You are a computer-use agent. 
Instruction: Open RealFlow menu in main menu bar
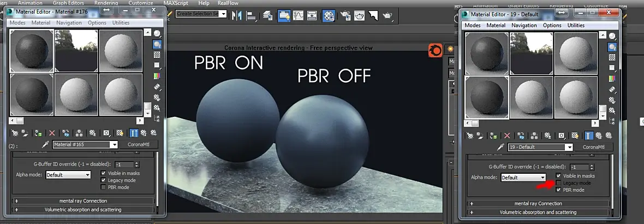pos(228,3)
